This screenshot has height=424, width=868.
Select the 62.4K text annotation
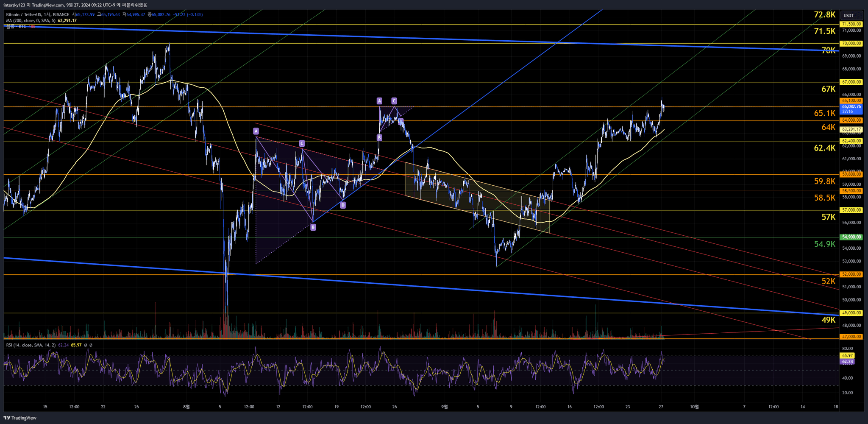tap(824, 148)
